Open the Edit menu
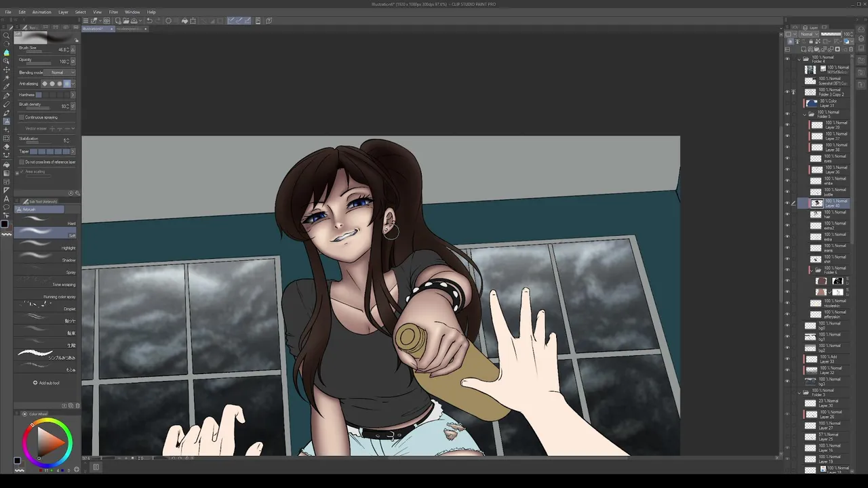This screenshot has height=488, width=868. coord(22,12)
